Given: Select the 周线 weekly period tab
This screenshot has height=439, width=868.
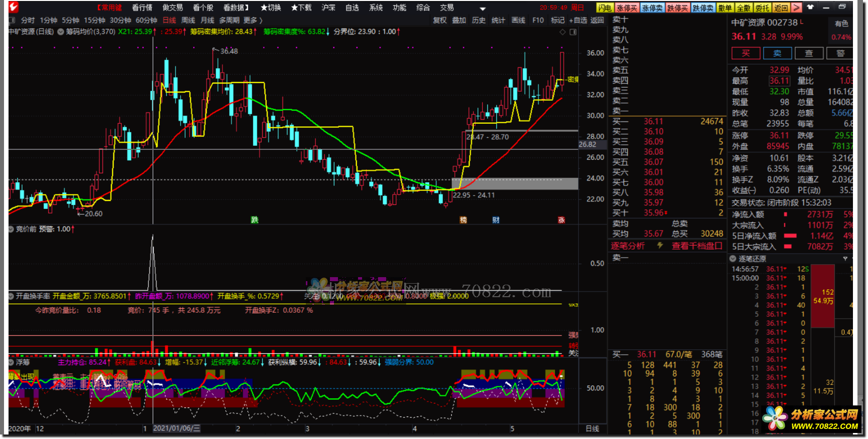Looking at the screenshot, I should pyautogui.click(x=188, y=21).
